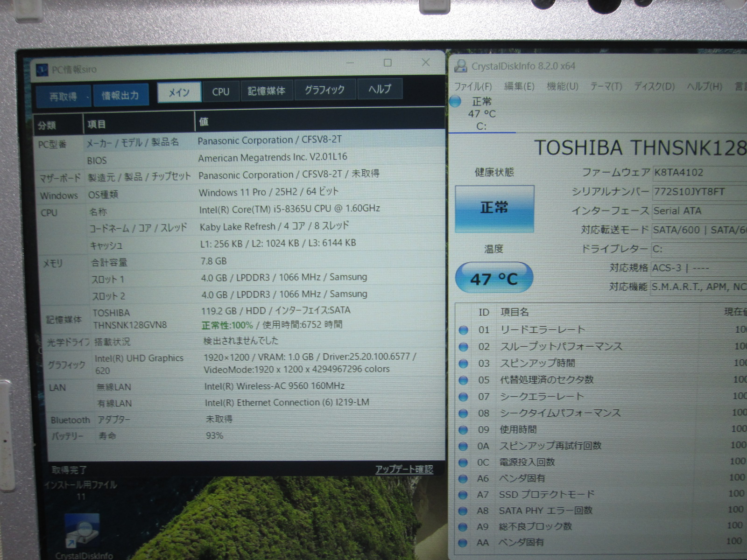Select the Intel(R) UHD Graphics 620 row
The height and width of the screenshot is (560, 747).
246,364
